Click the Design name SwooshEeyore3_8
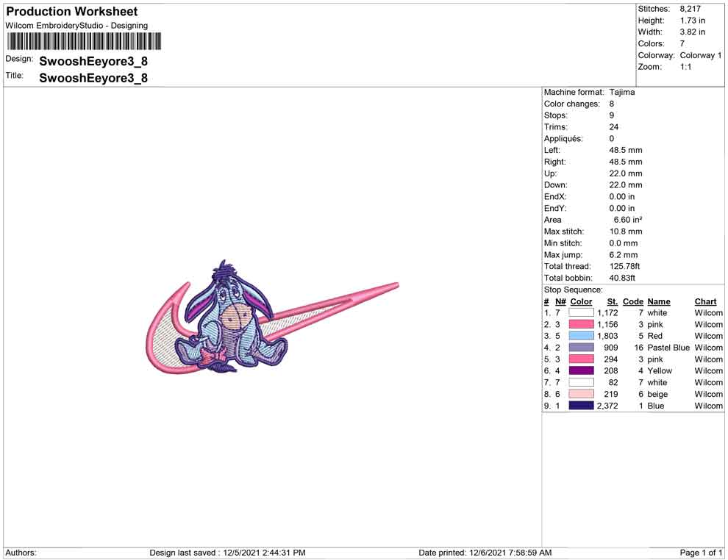 [93, 61]
